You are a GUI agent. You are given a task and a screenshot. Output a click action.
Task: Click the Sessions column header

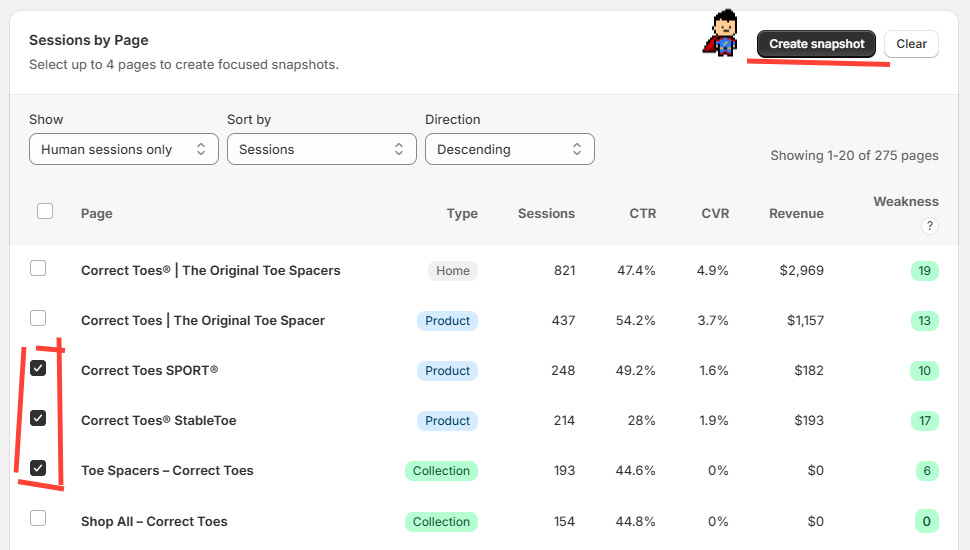[546, 213]
